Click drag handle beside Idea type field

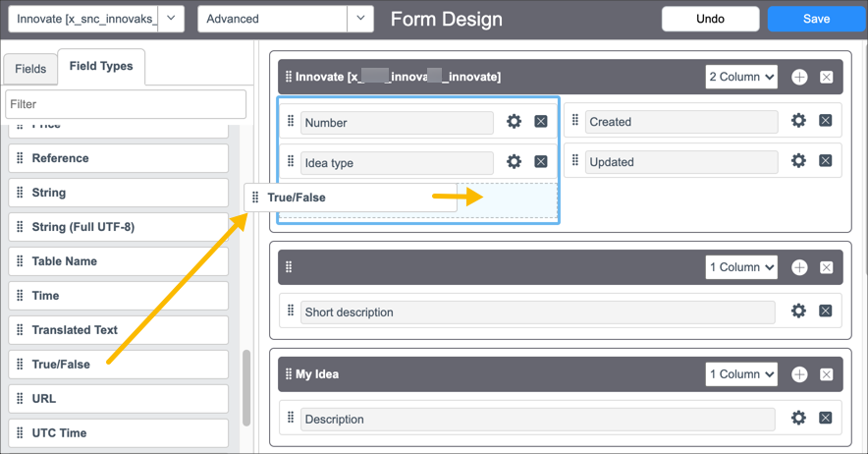pyautogui.click(x=291, y=161)
